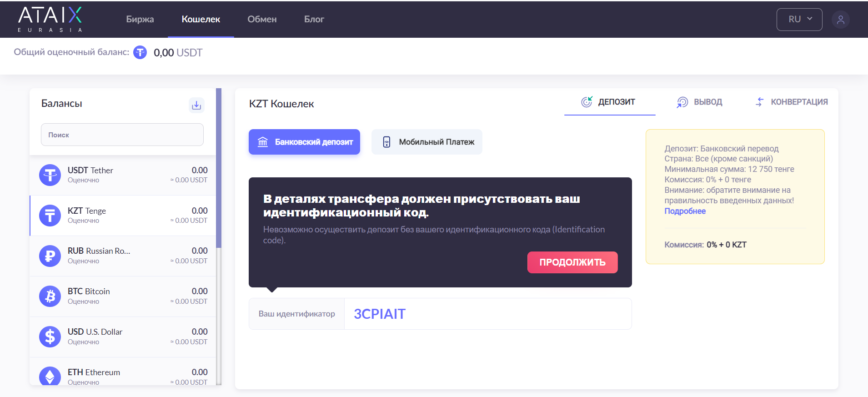Open the user profile icon
Viewport: 868px width, 397px height.
click(840, 20)
